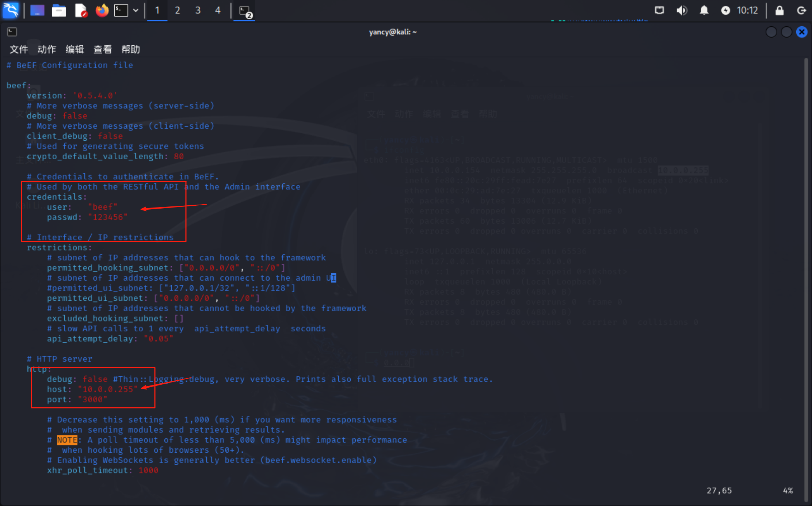This screenshot has width=812, height=506.
Task: Open the file manager launcher icon
Action: pos(58,10)
